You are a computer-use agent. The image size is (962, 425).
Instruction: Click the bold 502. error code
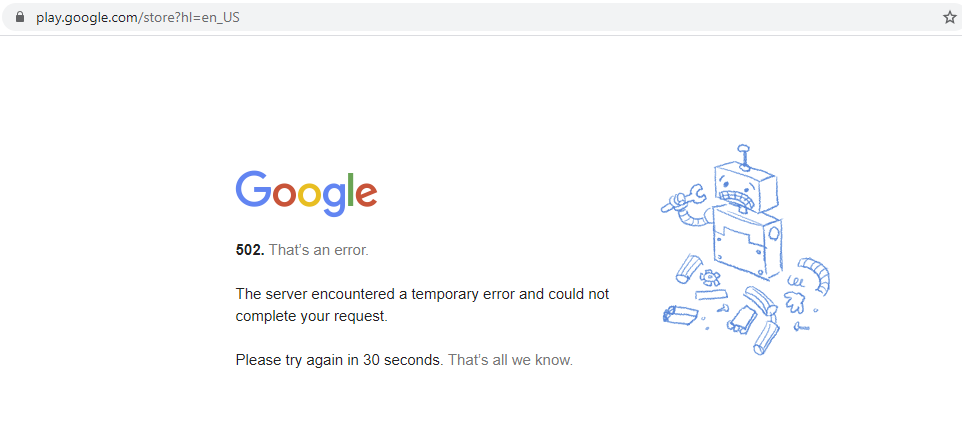click(x=250, y=250)
